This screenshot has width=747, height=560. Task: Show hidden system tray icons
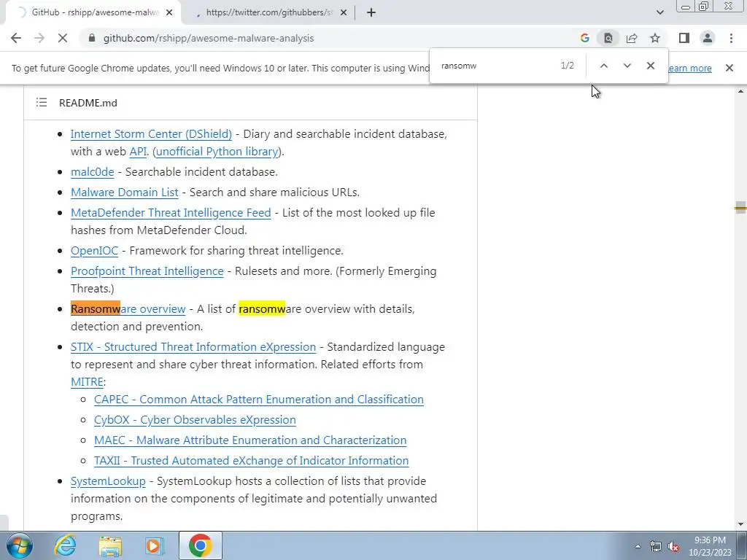[638, 546]
